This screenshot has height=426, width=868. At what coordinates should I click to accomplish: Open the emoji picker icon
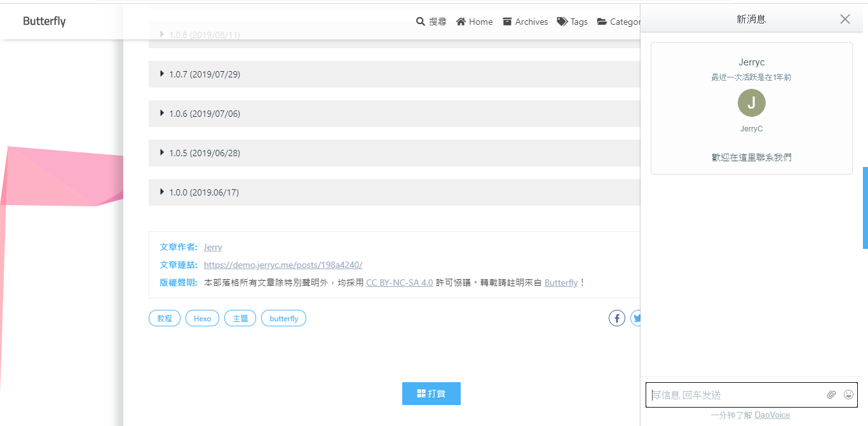click(848, 395)
